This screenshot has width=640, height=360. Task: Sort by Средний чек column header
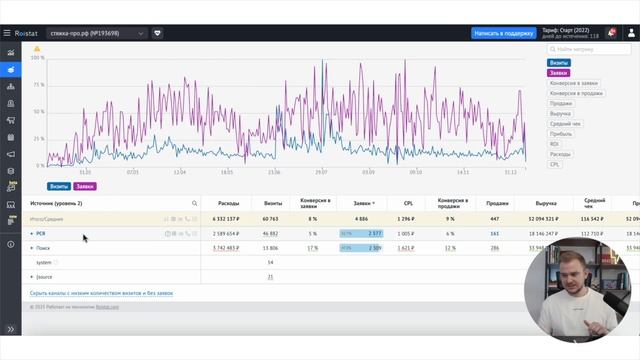(x=594, y=203)
